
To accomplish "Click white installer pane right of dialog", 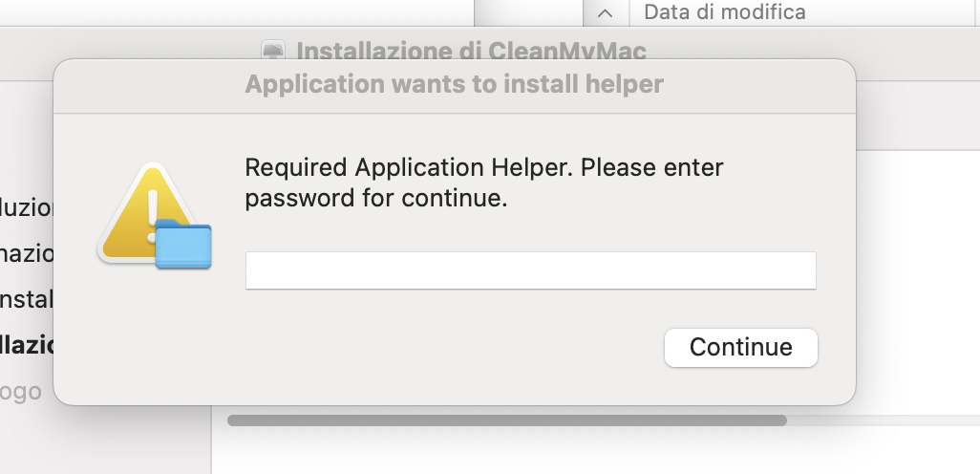I will 919,281.
